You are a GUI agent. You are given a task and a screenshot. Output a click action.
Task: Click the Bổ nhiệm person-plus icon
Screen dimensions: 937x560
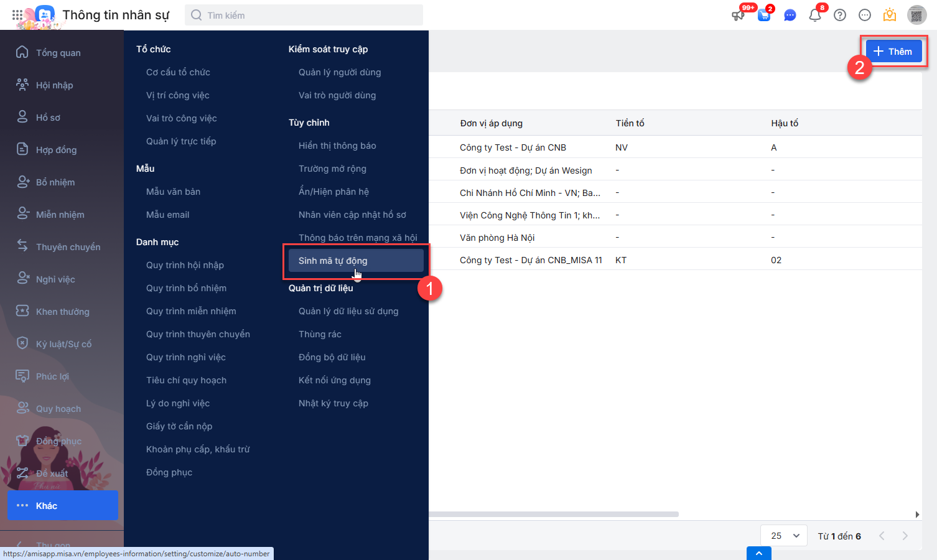click(x=22, y=182)
